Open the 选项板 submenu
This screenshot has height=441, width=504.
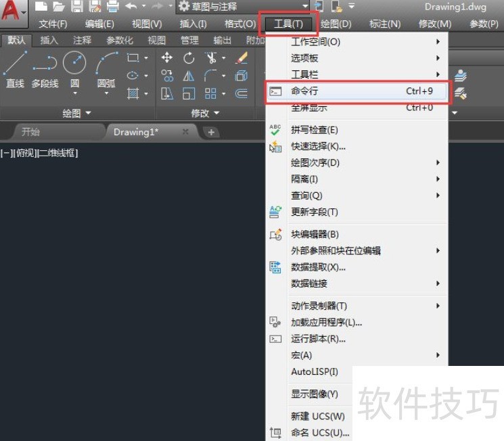coord(357,58)
